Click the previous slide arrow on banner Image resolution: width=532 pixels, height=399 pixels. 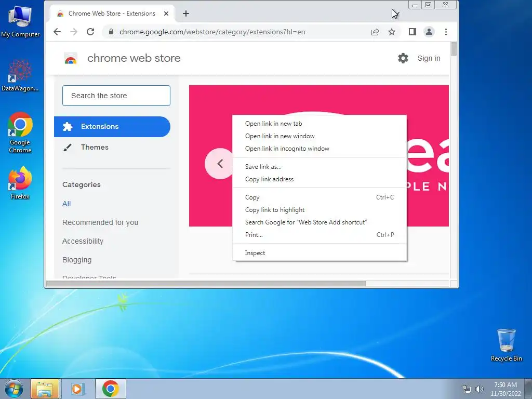pos(220,164)
